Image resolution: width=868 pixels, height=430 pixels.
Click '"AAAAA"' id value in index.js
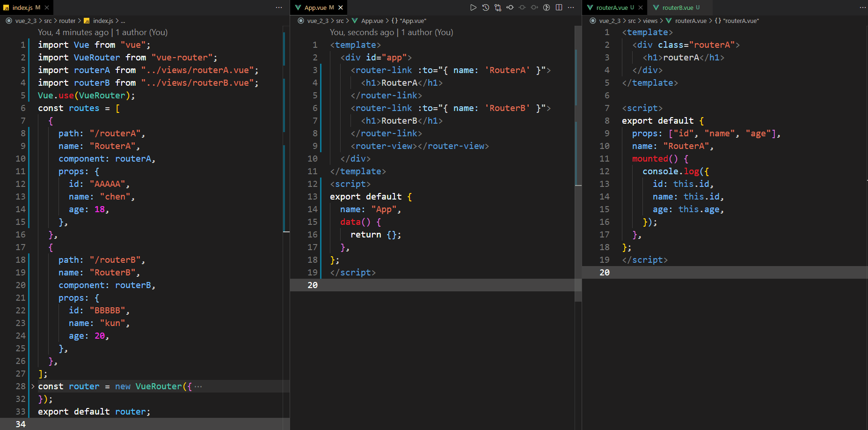click(x=107, y=184)
